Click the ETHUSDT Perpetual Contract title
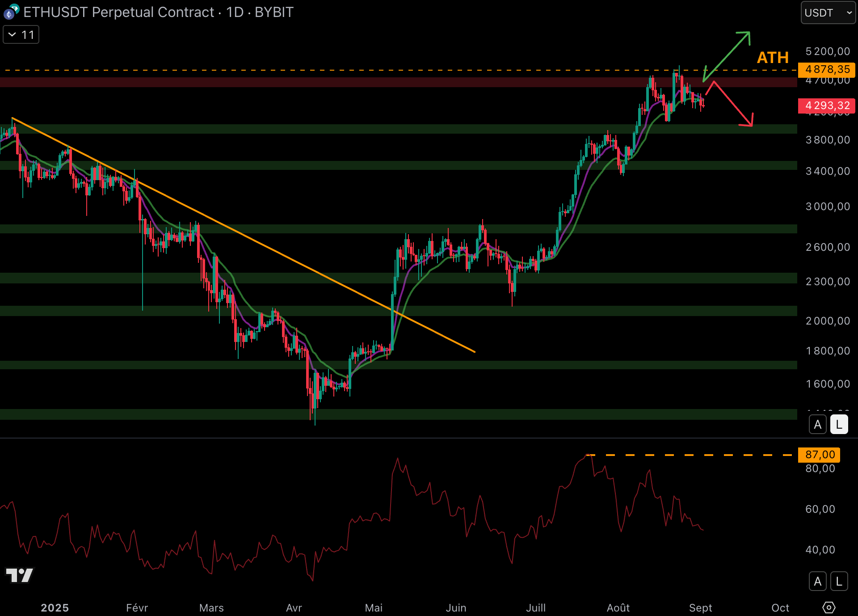The image size is (858, 616). (x=118, y=13)
